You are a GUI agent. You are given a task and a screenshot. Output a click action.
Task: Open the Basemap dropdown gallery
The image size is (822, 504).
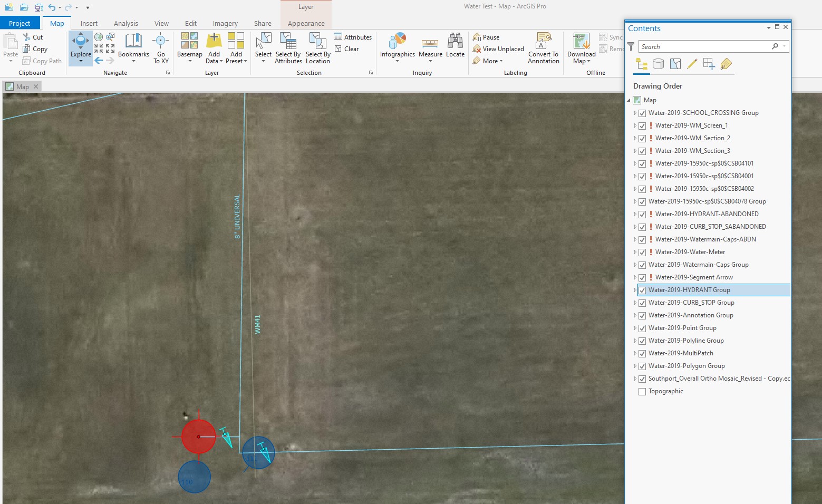[x=190, y=47]
